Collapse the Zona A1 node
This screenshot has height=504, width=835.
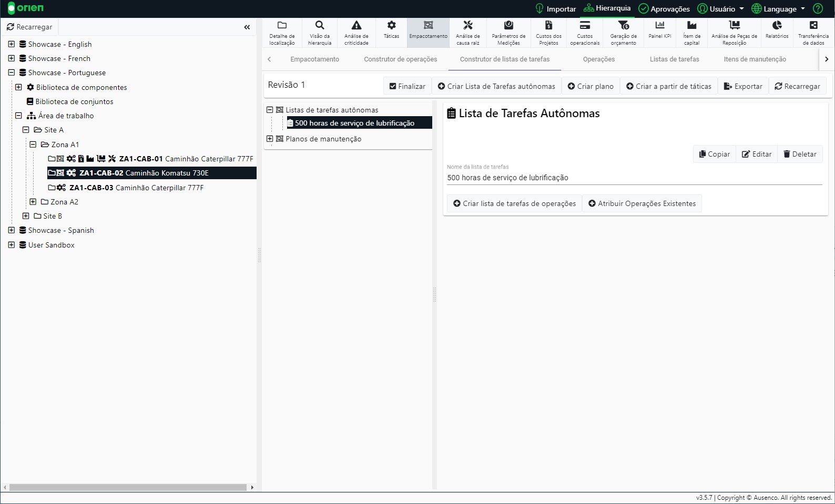33,145
